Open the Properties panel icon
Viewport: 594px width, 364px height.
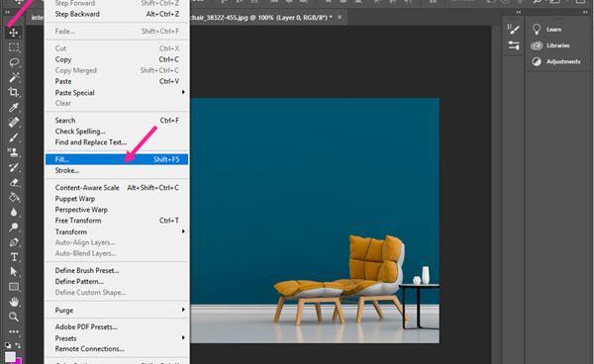tap(513, 45)
